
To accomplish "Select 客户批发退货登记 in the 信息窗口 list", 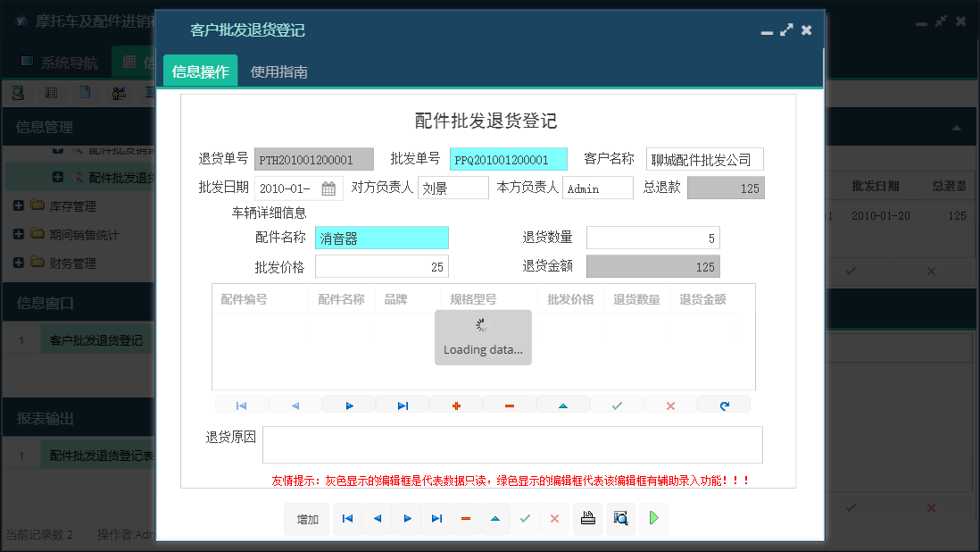I will pyautogui.click(x=96, y=341).
